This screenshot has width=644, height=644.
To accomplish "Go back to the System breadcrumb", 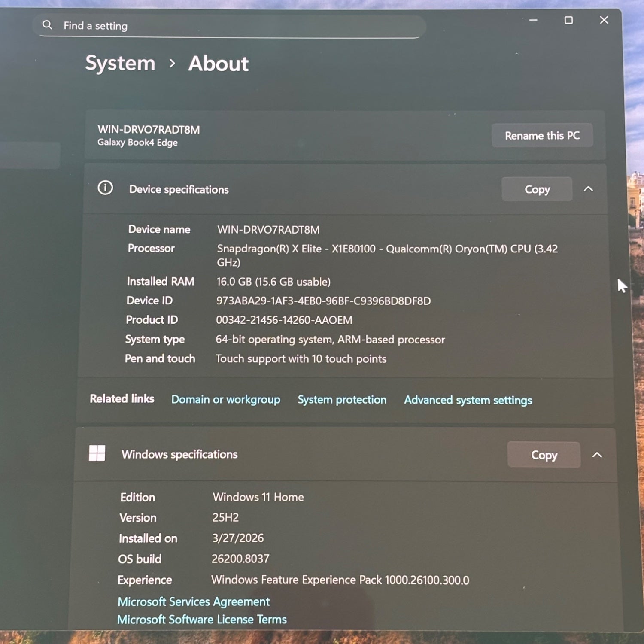I will pyautogui.click(x=120, y=63).
